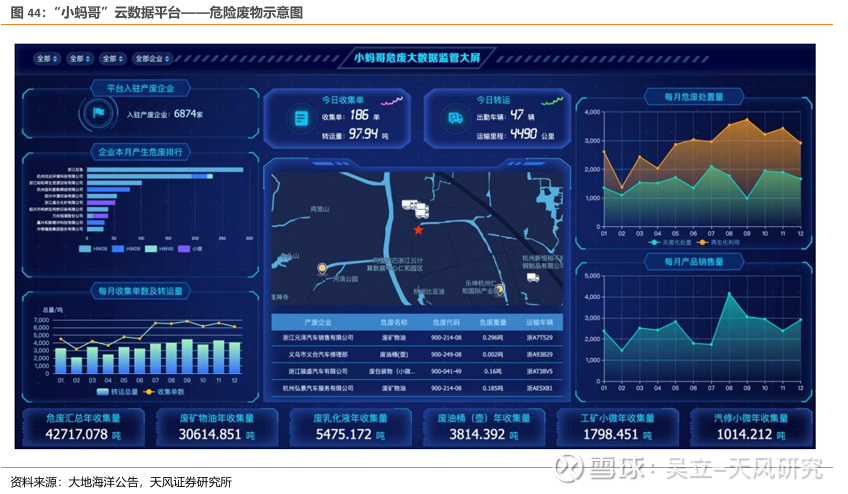Click the single truck icon near 杭州新恒裕
The width and height of the screenshot is (848, 494).
(533, 278)
